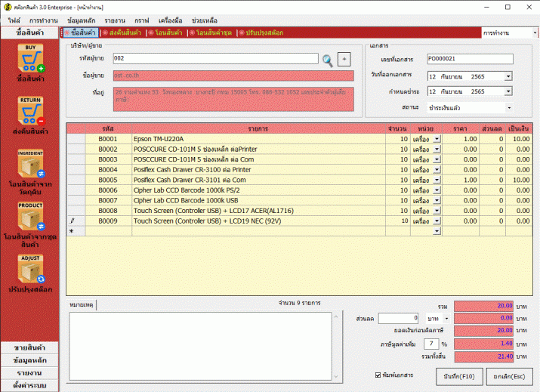540x392 pixels.
Task: Open the รายงาน menu
Action: point(115,20)
